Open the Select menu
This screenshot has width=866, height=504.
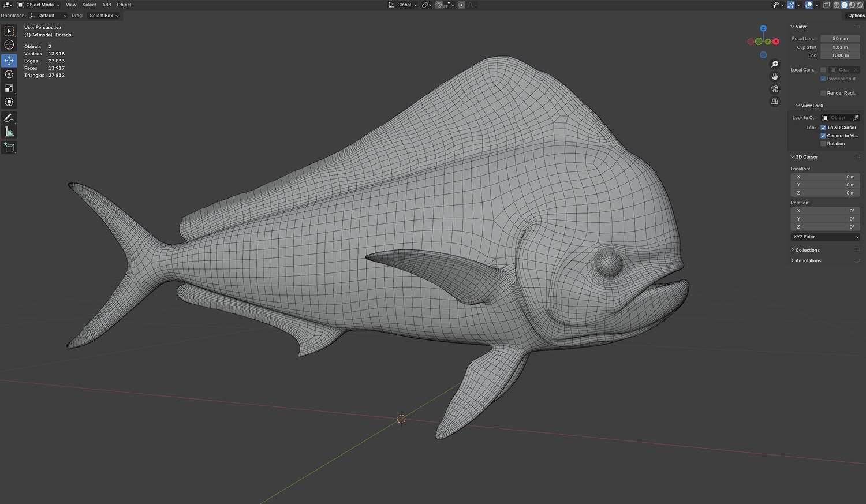[x=89, y=5]
